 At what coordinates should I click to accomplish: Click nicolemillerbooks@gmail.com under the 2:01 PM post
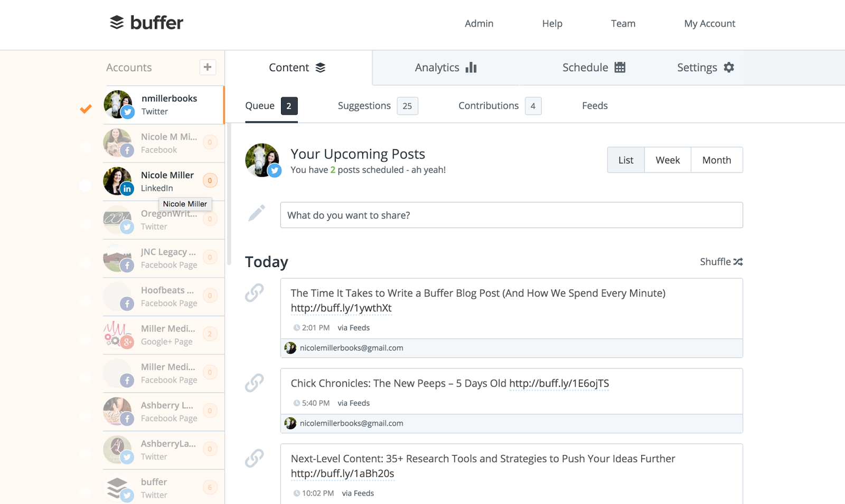(x=351, y=348)
